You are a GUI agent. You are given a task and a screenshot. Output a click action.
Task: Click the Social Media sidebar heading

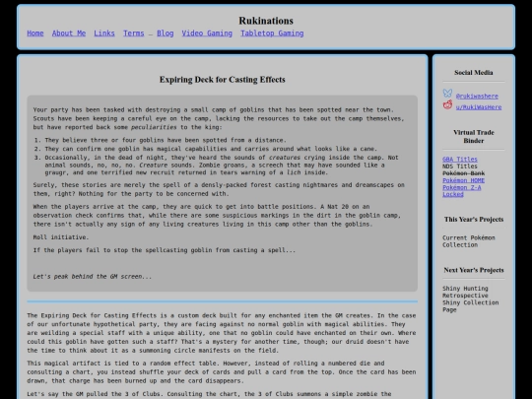tap(474, 72)
